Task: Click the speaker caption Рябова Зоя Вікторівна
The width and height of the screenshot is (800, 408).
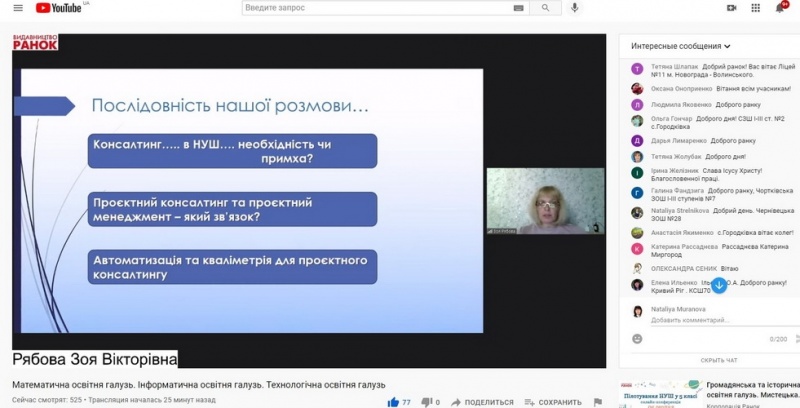Action: click(x=95, y=360)
